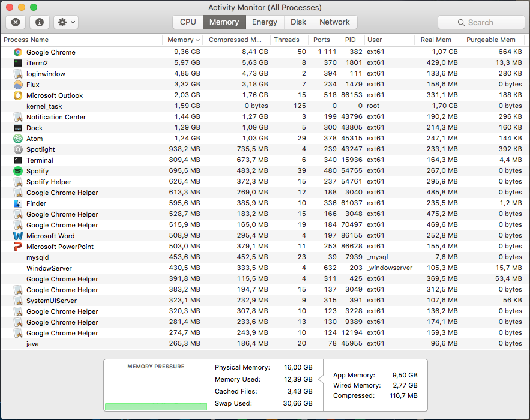This screenshot has height=420, width=530.
Task: Click Google Chrome Helper icon with PID 3040
Action: tap(18, 193)
